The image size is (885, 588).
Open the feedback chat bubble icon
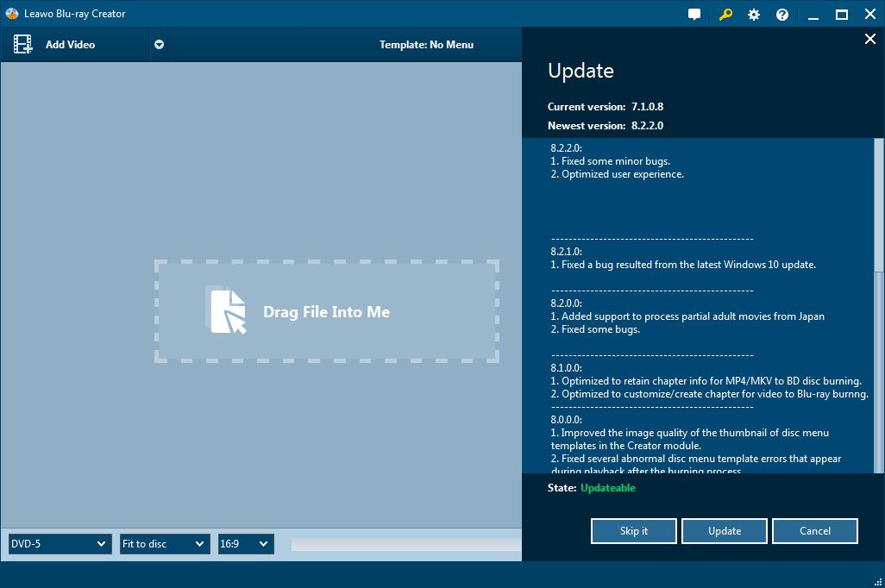click(694, 15)
